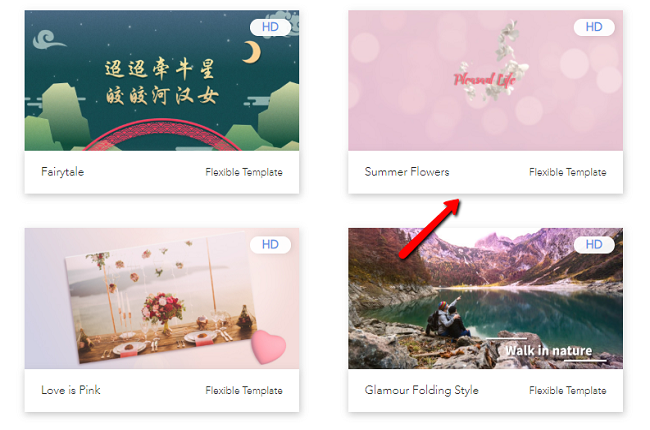Click the Summer Flowers title text
Image resolution: width=650 pixels, height=430 pixels.
click(407, 172)
